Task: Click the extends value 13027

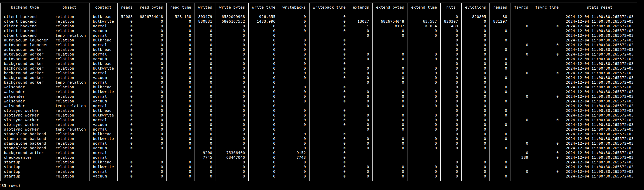Action: tap(363, 21)
